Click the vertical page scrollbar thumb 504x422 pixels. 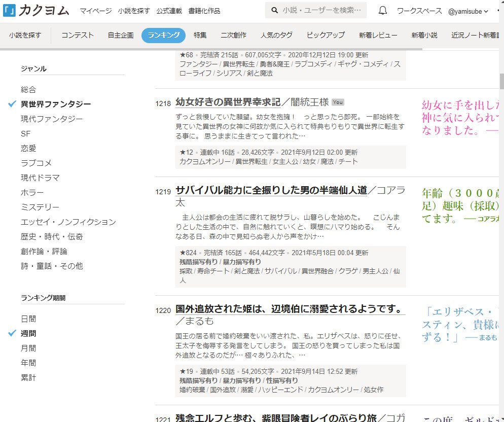[x=501, y=81]
